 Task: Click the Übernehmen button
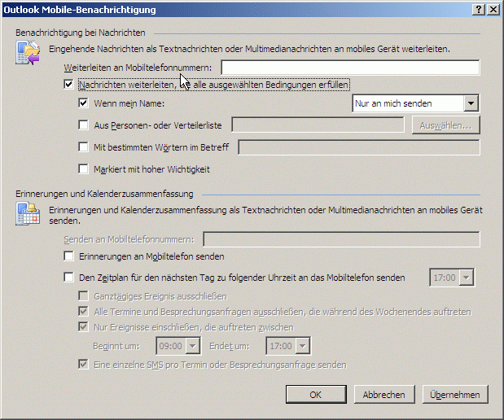(455, 394)
